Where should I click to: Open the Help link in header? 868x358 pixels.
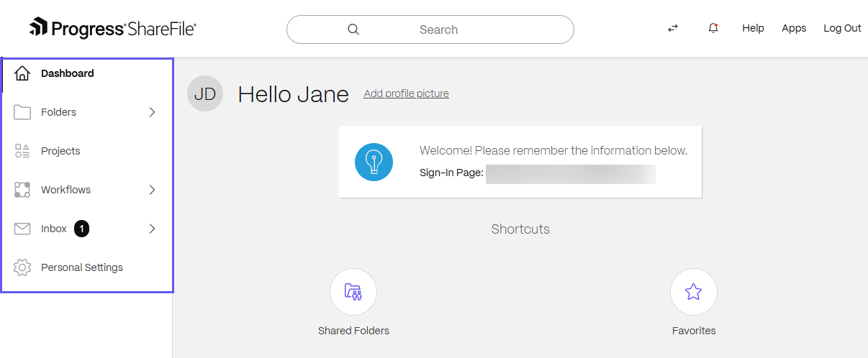click(753, 28)
